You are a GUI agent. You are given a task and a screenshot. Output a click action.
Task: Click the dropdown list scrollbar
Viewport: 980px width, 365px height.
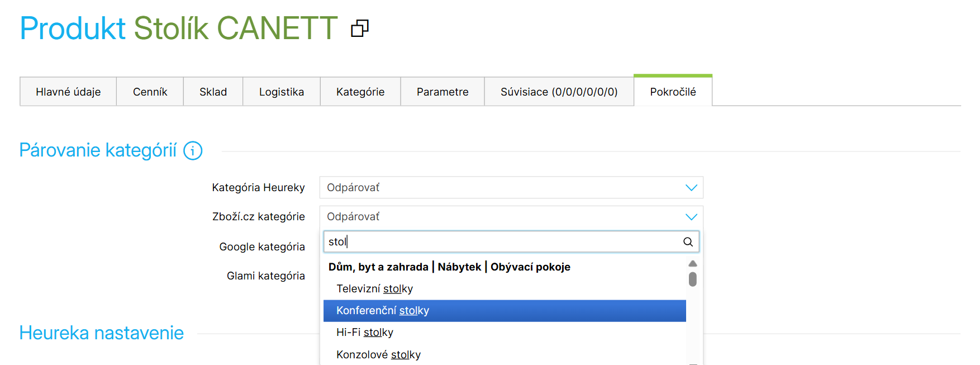pyautogui.click(x=692, y=279)
